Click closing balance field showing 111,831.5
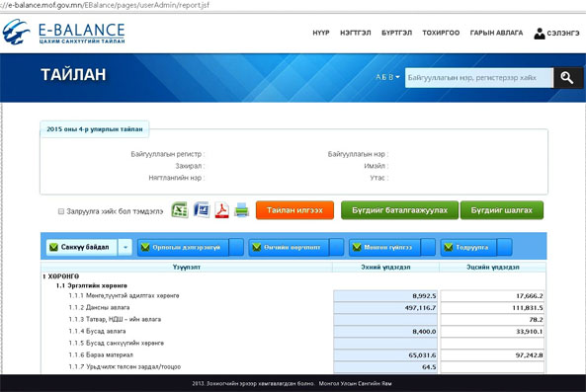 pyautogui.click(x=492, y=308)
